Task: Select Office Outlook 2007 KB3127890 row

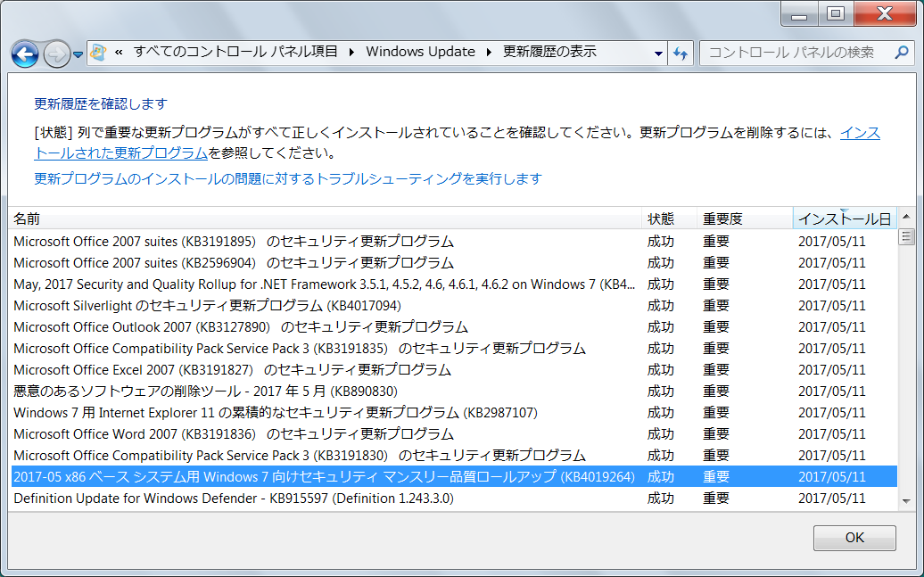Action: click(x=454, y=327)
